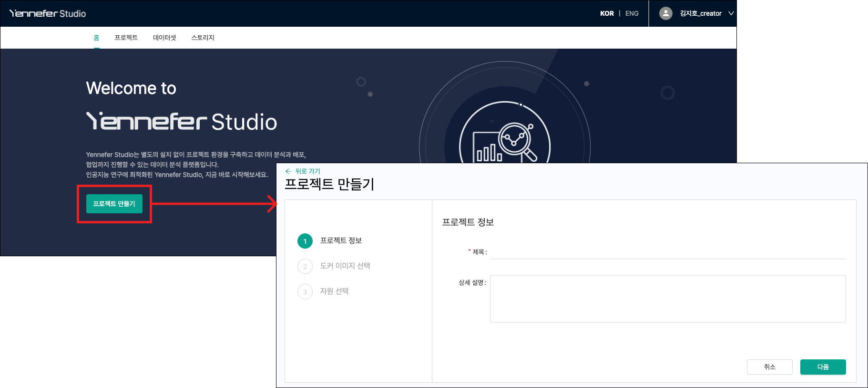
Task: Expand the 김지호_creator account dropdown arrow
Action: pos(731,13)
